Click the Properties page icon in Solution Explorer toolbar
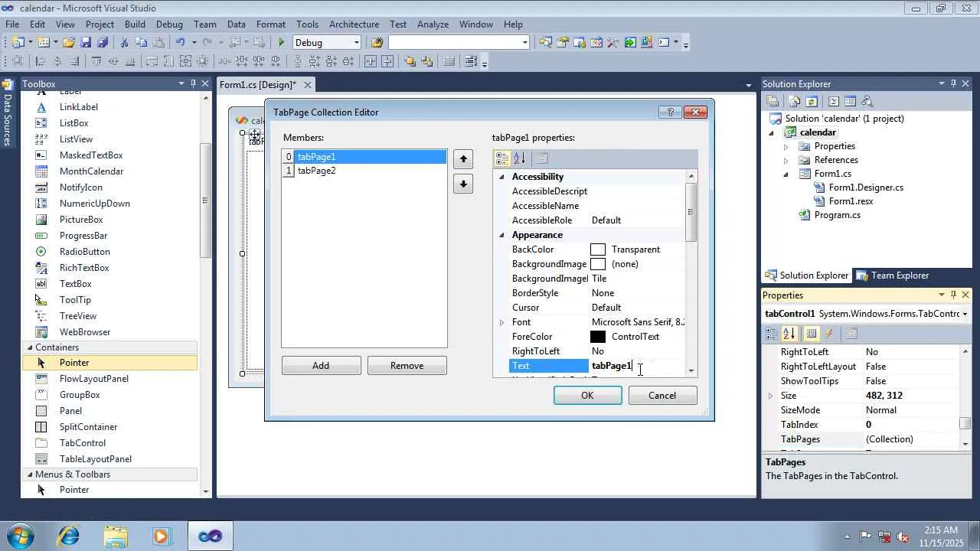 pos(773,101)
